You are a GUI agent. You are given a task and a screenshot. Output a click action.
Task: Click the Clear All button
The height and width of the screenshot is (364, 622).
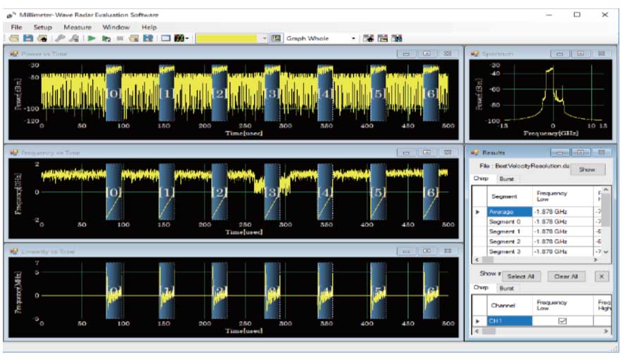(566, 276)
